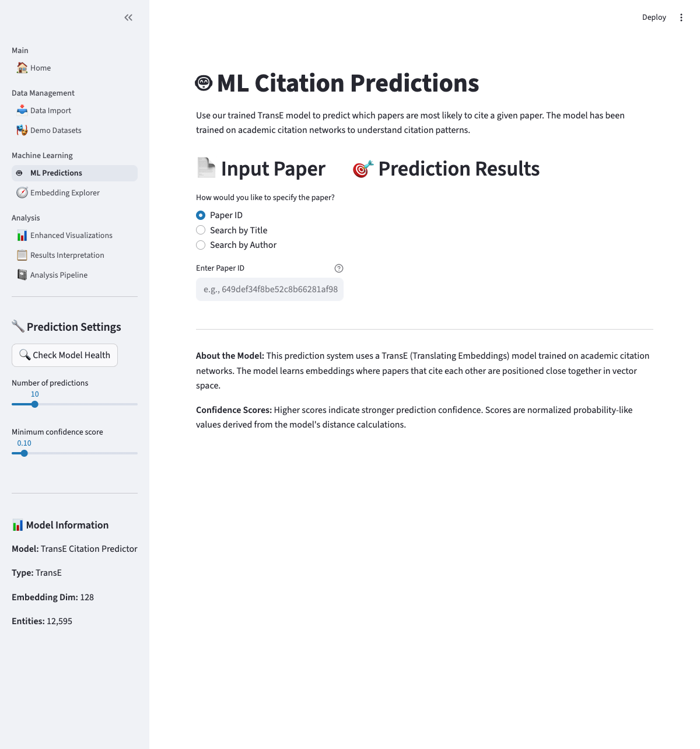The width and height of the screenshot is (700, 749).
Task: Go to the Embedding Explorer page
Action: pyautogui.click(x=65, y=192)
